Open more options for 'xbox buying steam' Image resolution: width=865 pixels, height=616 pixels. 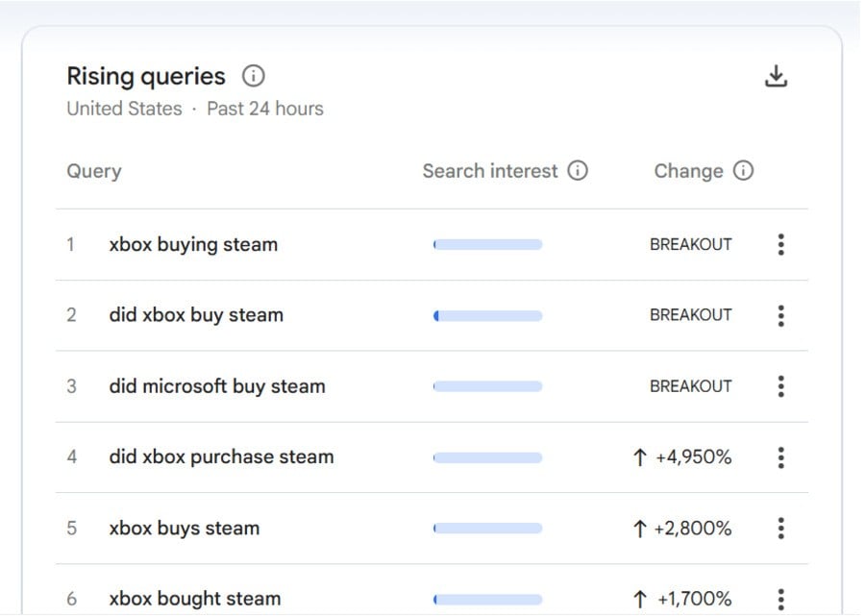(x=780, y=245)
